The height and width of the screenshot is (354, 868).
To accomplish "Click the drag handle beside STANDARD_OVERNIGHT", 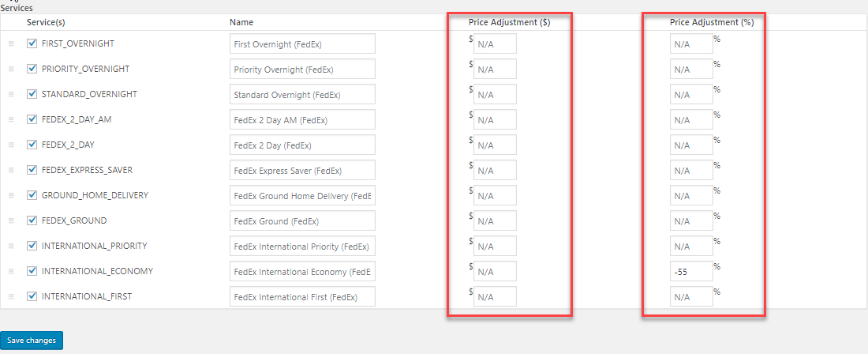I will pyautogui.click(x=11, y=95).
